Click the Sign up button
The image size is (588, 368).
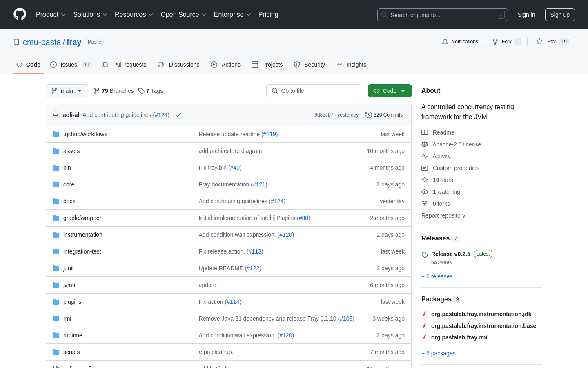tap(560, 15)
